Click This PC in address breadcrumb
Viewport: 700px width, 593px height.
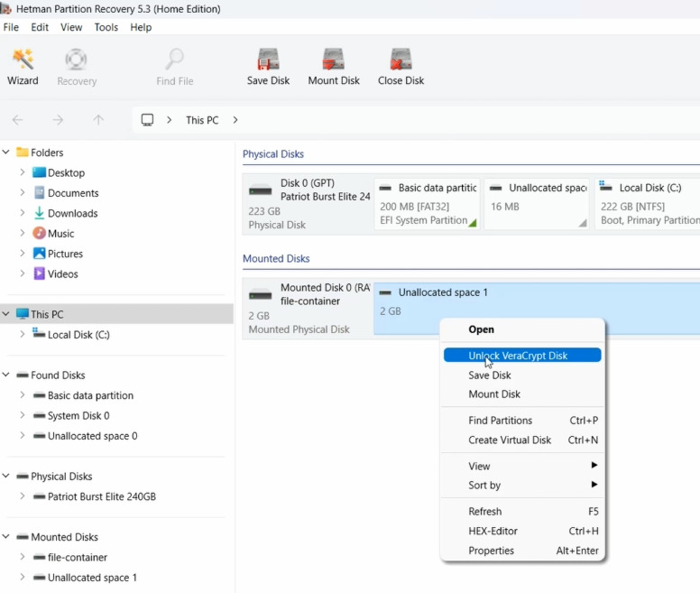click(x=202, y=120)
